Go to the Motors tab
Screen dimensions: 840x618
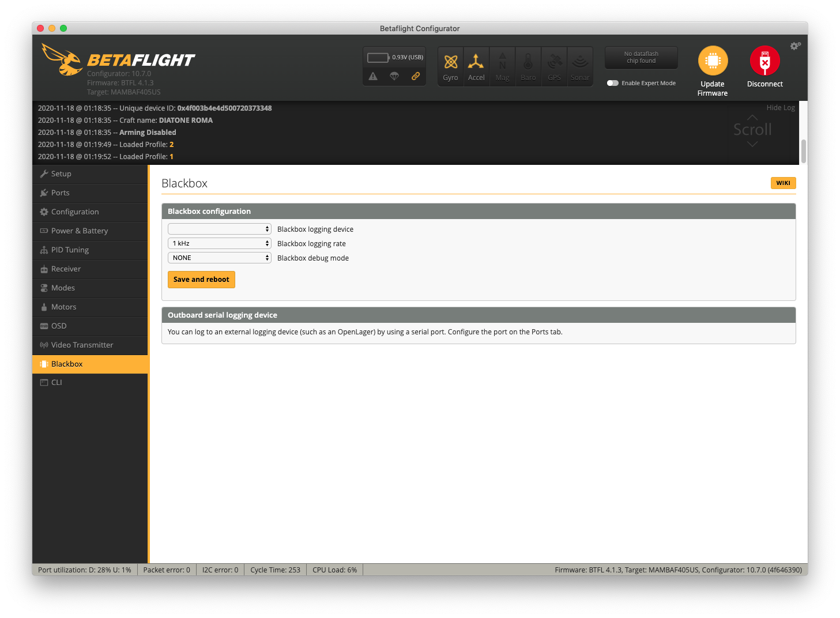(x=90, y=307)
